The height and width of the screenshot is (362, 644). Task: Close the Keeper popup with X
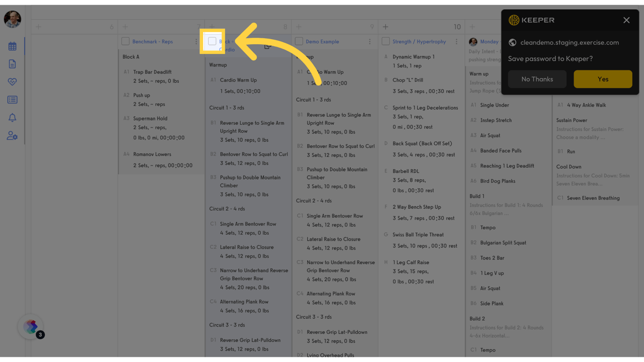tap(627, 20)
